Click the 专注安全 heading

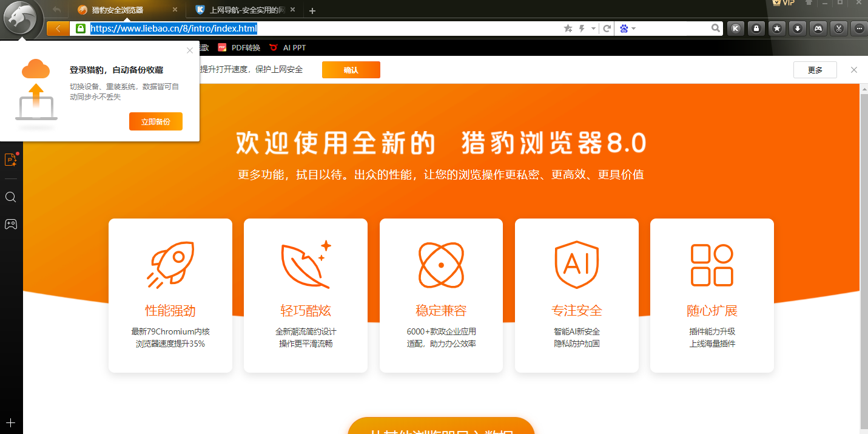click(x=577, y=311)
